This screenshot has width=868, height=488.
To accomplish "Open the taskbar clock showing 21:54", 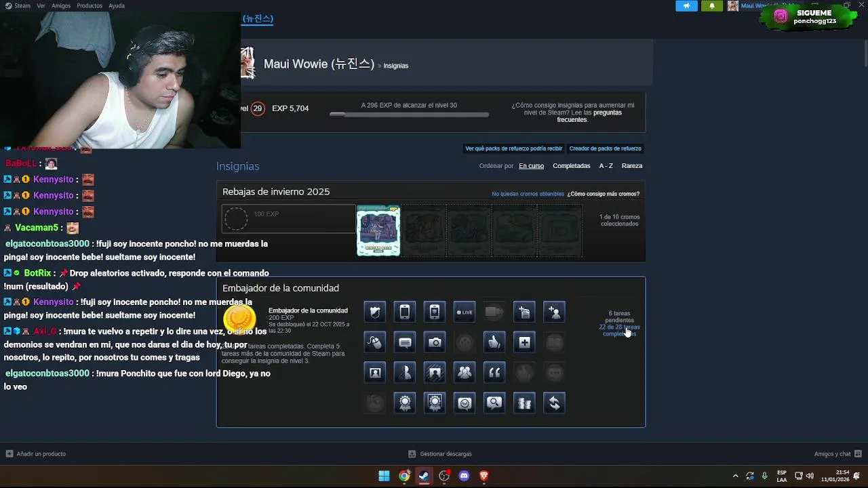I will (x=835, y=476).
